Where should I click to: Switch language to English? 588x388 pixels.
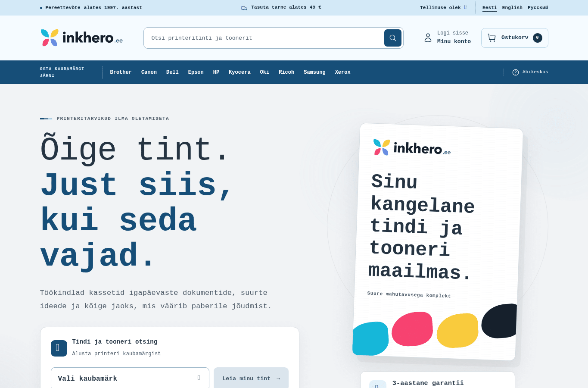(x=512, y=8)
